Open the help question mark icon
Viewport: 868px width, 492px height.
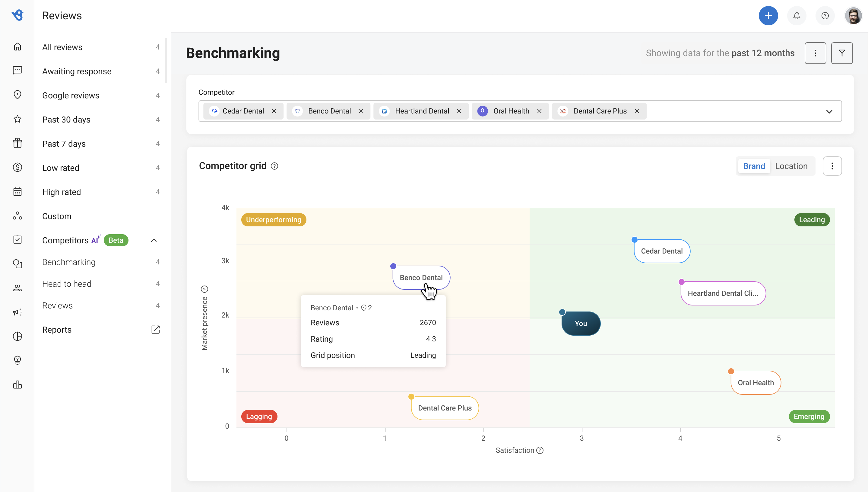tap(825, 15)
